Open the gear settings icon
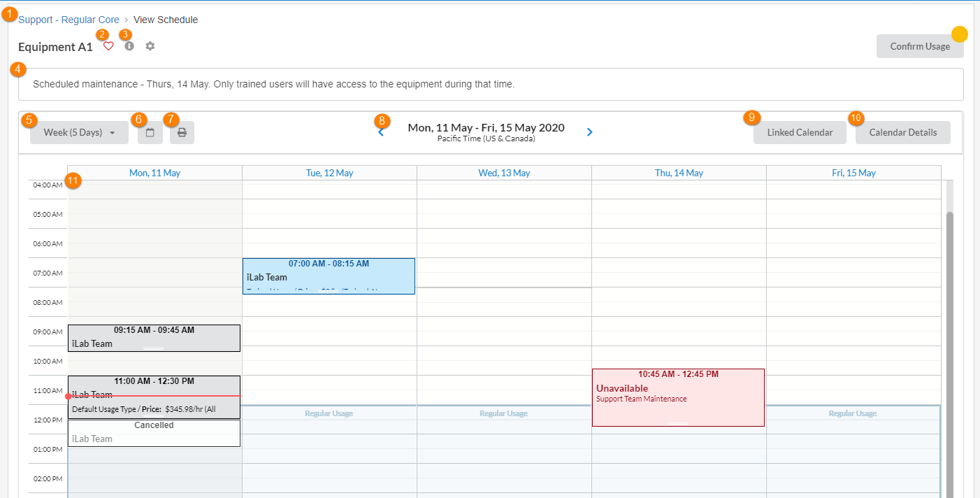Screen dimensions: 980x498 click(150, 46)
